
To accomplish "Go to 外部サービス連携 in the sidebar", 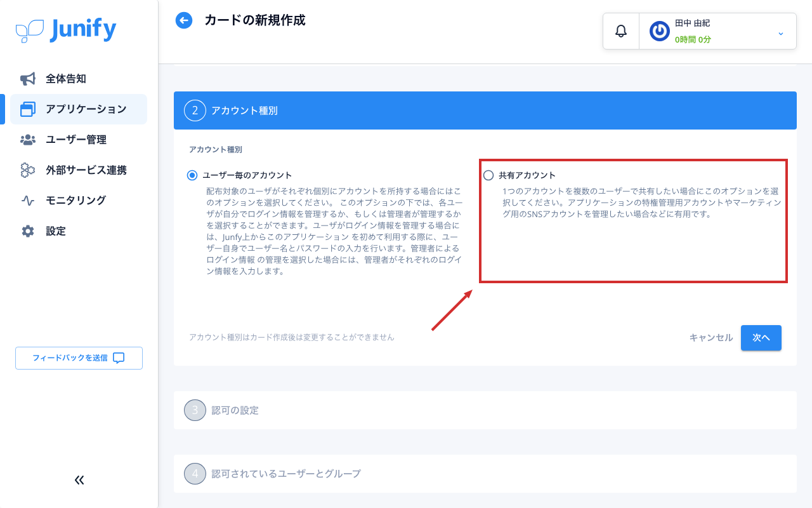I will [x=79, y=170].
